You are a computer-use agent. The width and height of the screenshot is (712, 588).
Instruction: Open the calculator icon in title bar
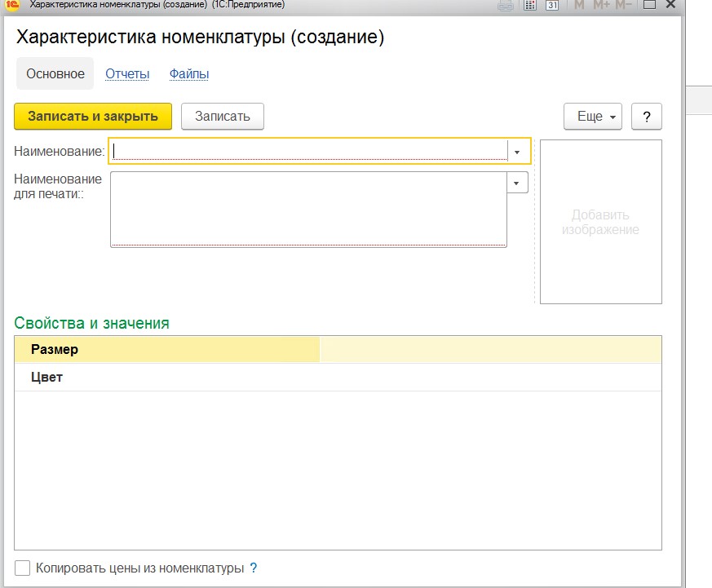click(529, 5)
